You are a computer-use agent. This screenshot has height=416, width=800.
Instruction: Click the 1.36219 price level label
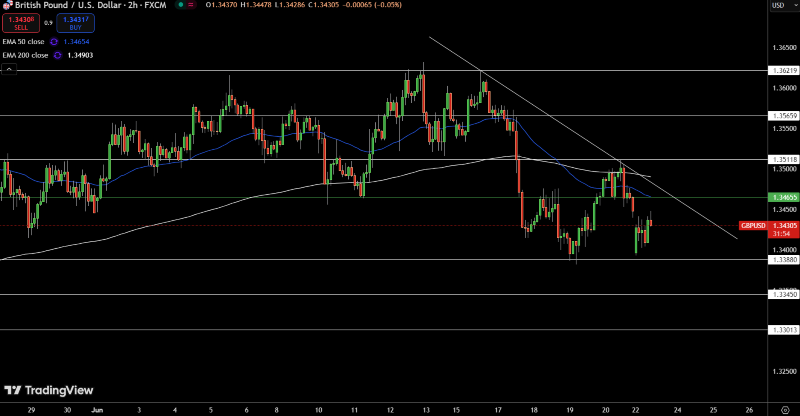pos(783,70)
